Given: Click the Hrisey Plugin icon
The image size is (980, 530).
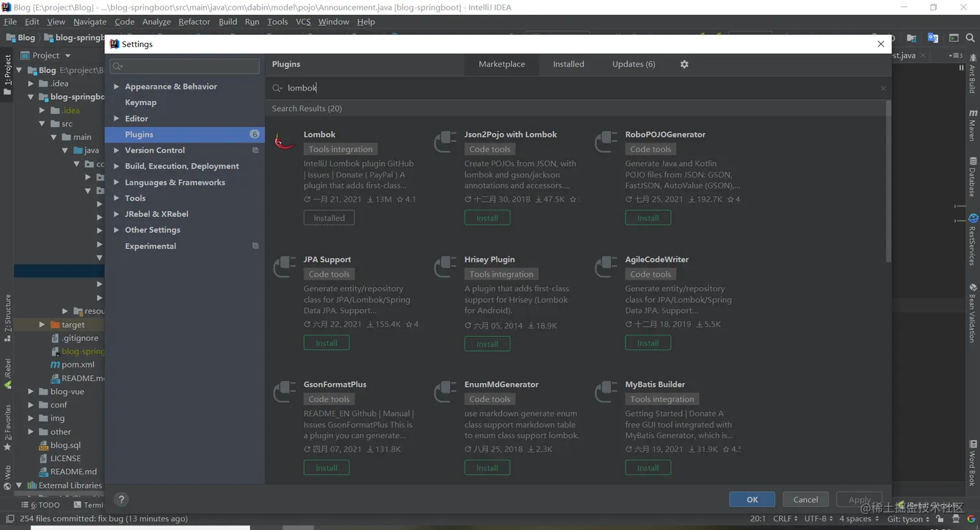Looking at the screenshot, I should click(445, 266).
